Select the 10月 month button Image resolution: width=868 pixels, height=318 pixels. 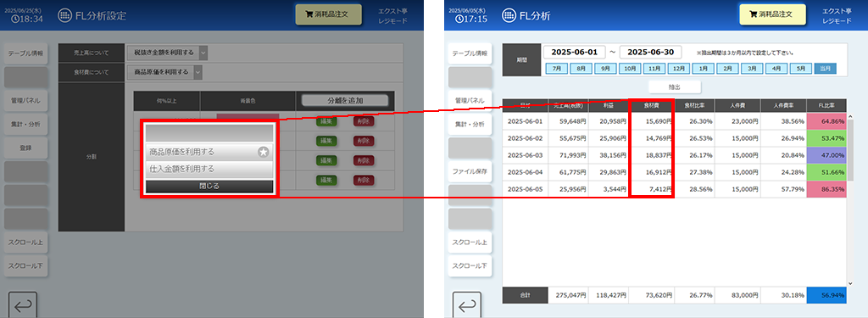tap(630, 69)
